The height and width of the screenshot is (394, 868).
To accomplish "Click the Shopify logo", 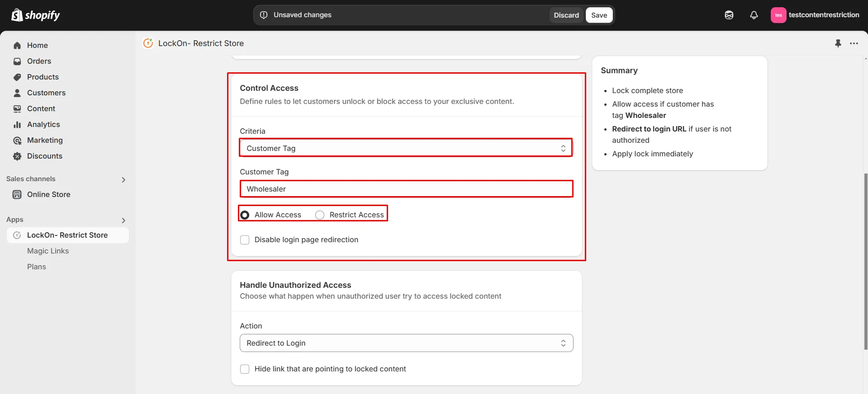I will click(x=35, y=15).
